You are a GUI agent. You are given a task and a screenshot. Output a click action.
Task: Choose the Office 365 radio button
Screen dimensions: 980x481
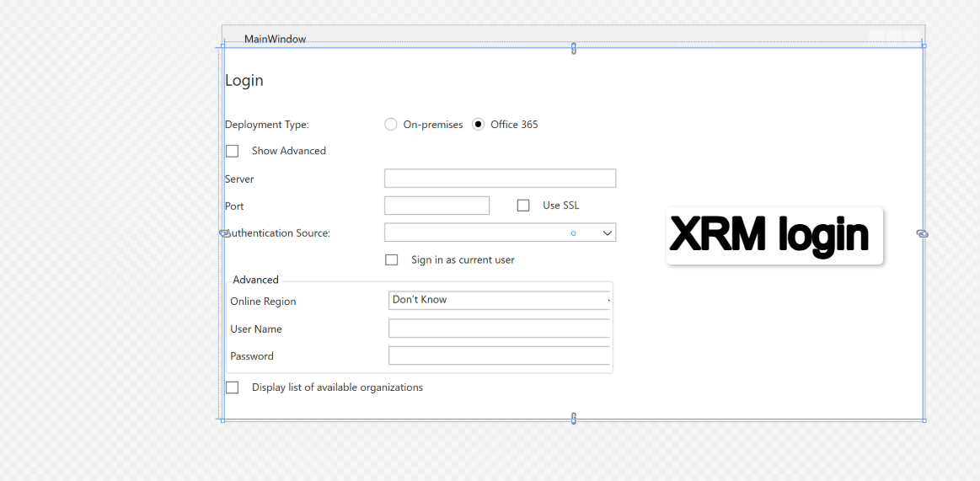pos(479,125)
